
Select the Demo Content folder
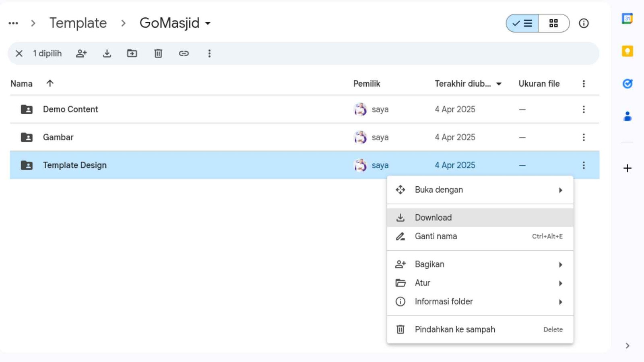tap(304, 109)
